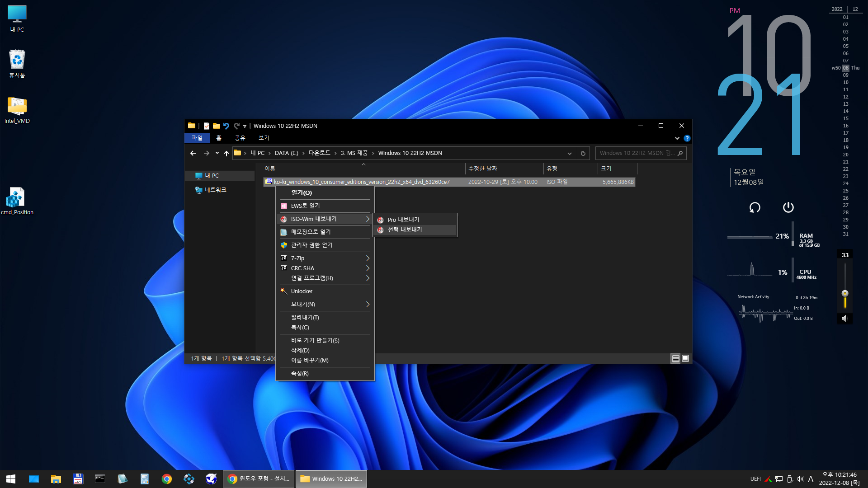
Task: Open the Intel_VMD folder icon
Action: coord(17,110)
